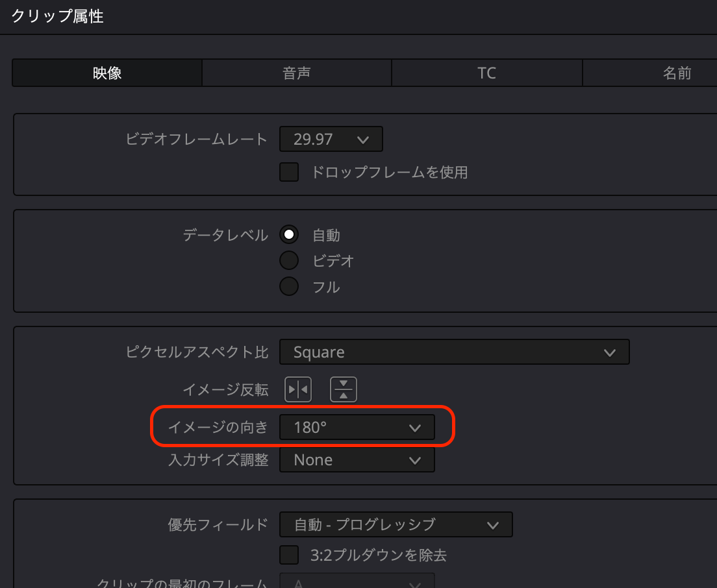Select 自動 data level radio button
Viewport: 717px width, 588px height.
pos(289,235)
